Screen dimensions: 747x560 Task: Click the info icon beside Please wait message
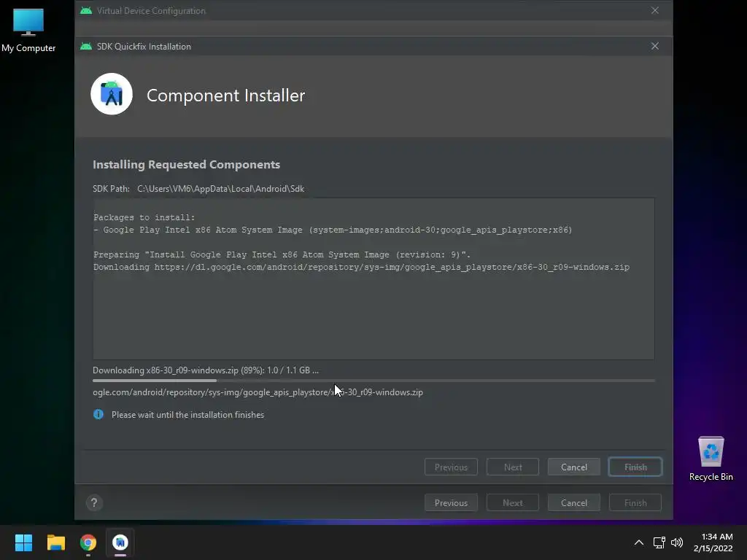[98, 414]
